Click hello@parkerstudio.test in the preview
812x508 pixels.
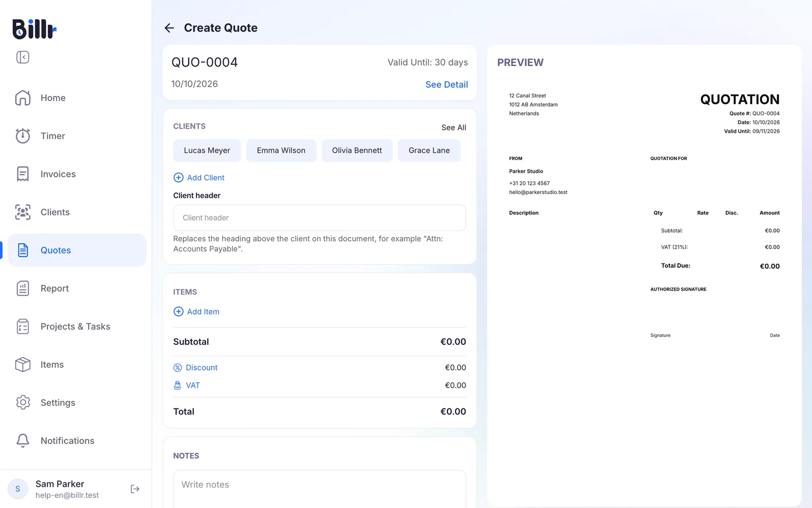[538, 192]
